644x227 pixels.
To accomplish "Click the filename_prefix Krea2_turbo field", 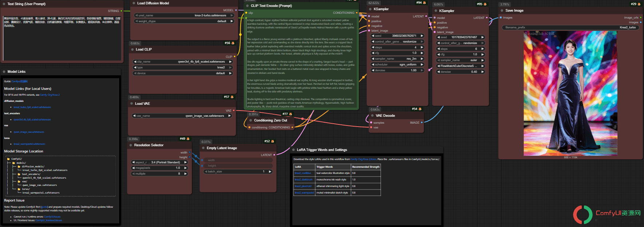I will pyautogui.click(x=570, y=27).
